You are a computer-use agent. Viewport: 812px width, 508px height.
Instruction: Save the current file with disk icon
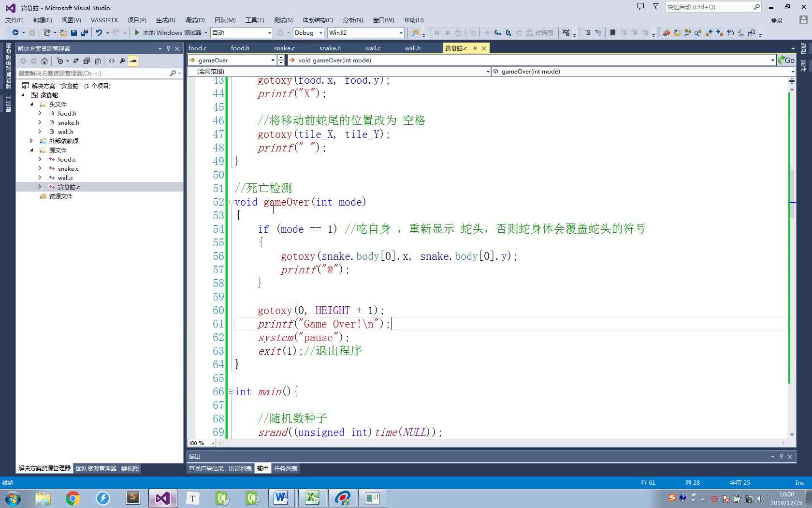click(74, 32)
